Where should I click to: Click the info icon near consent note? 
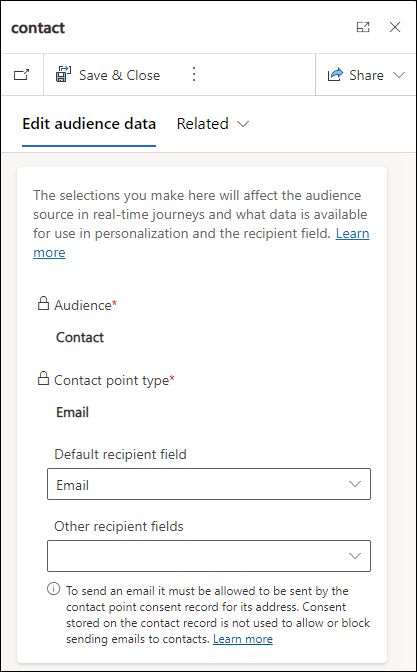(54, 589)
